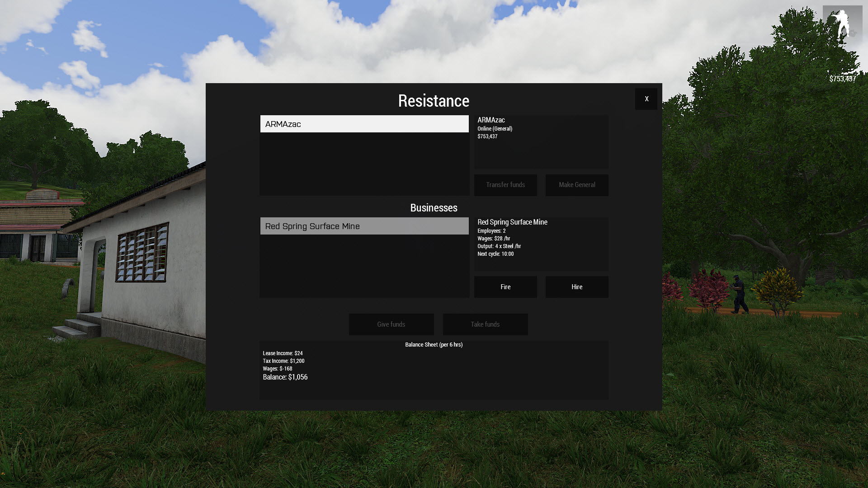Click the Lease Income $24 line
Screen dimensions: 868x488
pos(283,353)
